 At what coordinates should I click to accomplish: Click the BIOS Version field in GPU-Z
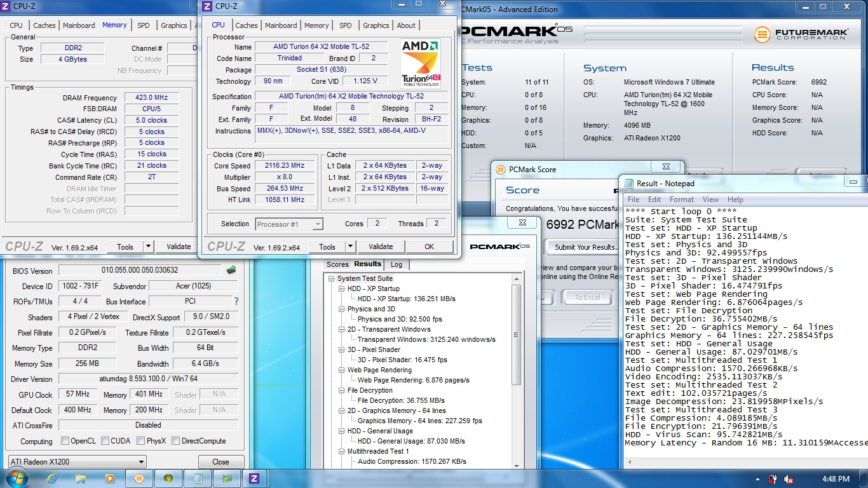click(x=140, y=270)
